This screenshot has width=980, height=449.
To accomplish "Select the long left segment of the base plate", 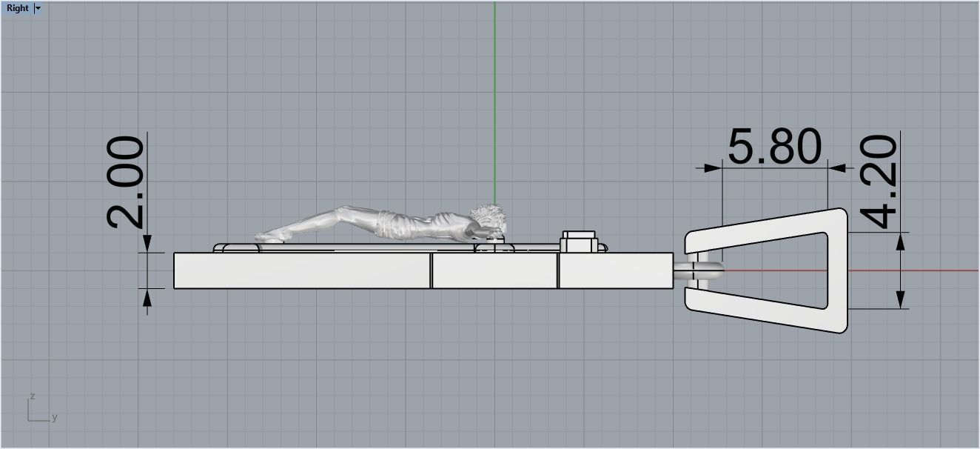I will (x=302, y=270).
